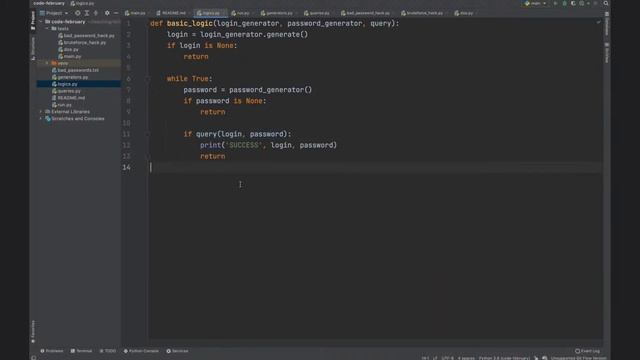Expand External Libraries node
The height and width of the screenshot is (360, 640).
40,111
